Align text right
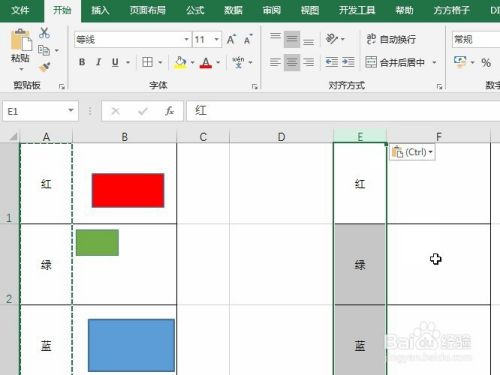This screenshot has height=375, width=500. 309,62
